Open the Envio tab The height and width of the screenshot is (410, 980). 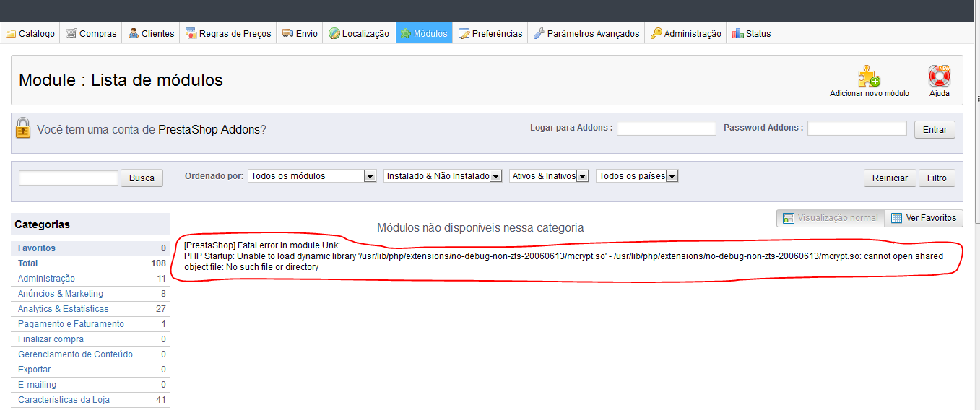[300, 33]
